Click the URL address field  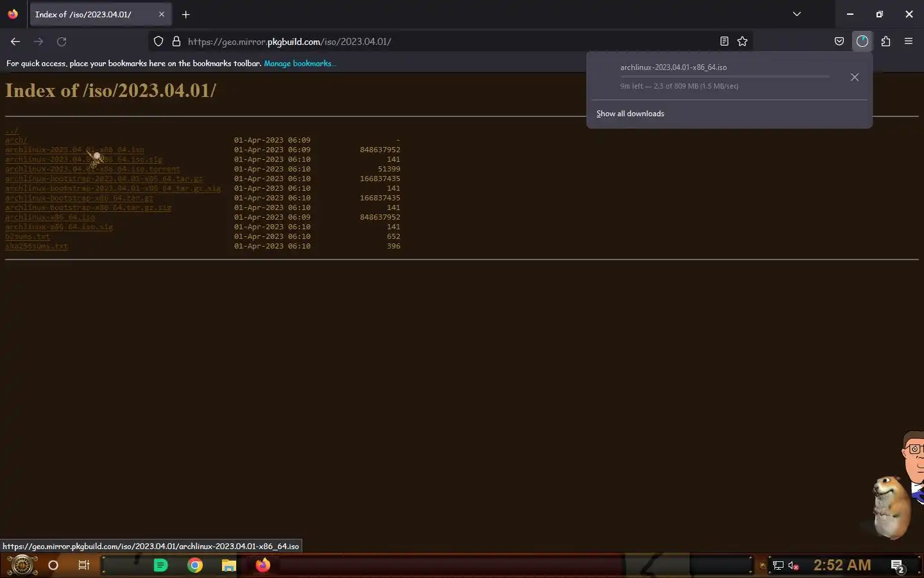tap(449, 42)
